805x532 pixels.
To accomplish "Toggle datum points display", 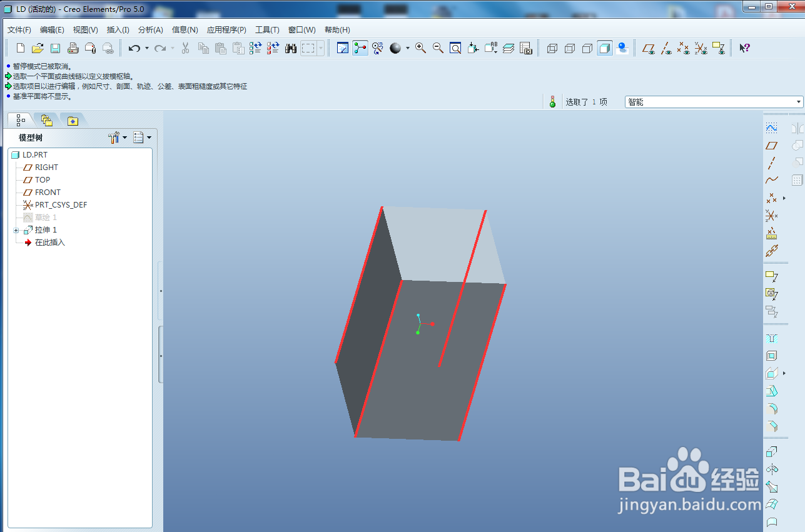I will (x=684, y=48).
